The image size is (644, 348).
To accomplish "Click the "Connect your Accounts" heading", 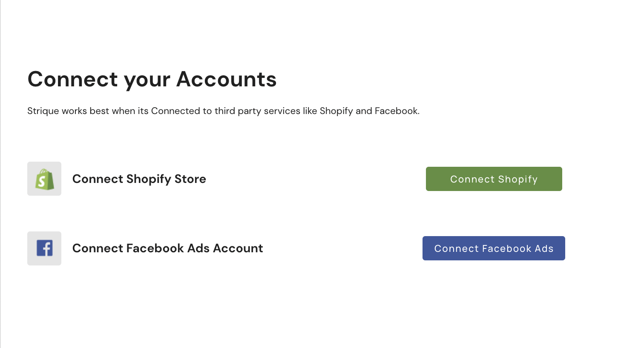I will point(152,80).
